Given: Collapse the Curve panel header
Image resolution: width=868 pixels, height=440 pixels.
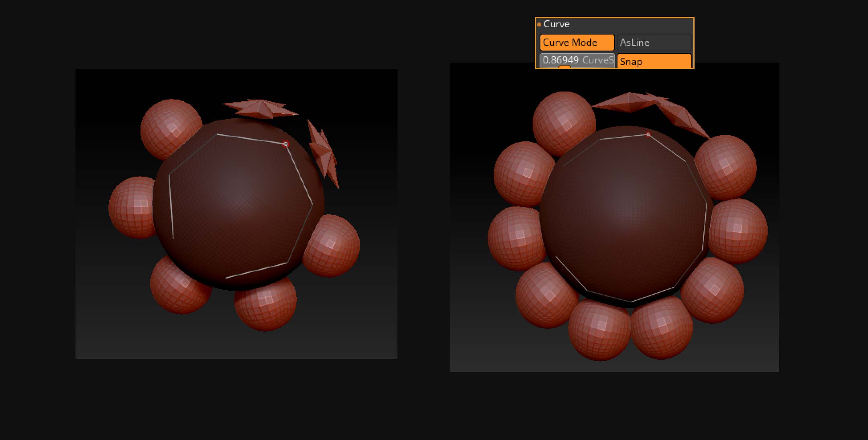Looking at the screenshot, I should tap(556, 24).
